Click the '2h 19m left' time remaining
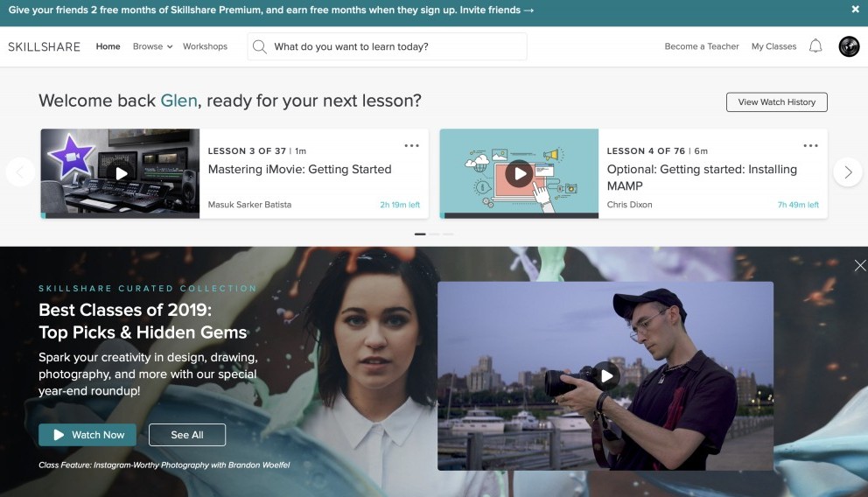 click(400, 205)
